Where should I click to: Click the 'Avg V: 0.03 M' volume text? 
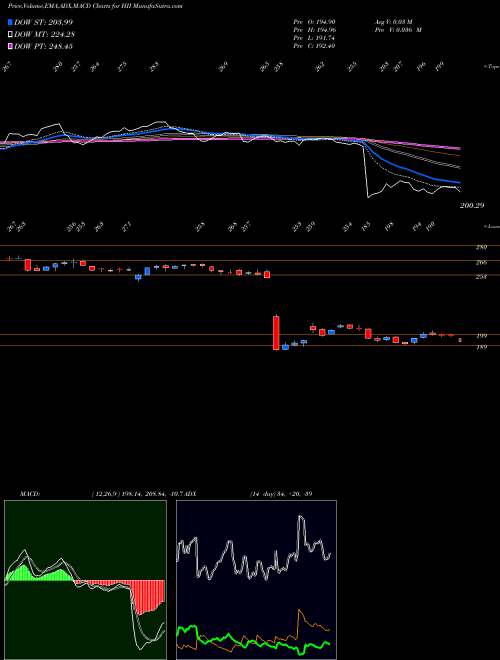[394, 22]
